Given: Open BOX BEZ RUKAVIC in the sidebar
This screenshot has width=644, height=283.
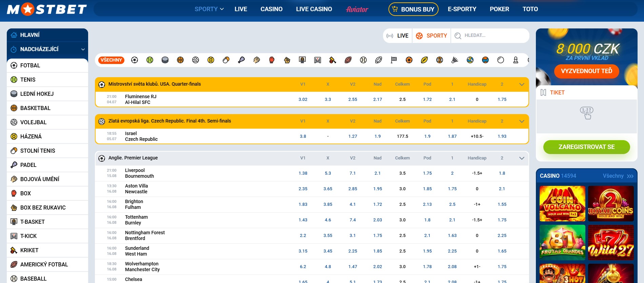Looking at the screenshot, I should [47, 208].
